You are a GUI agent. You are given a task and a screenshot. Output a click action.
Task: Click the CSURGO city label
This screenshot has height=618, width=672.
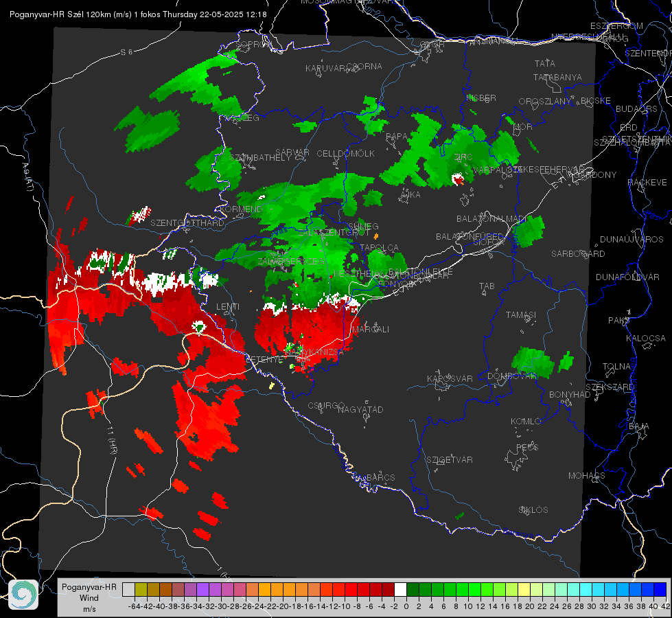coord(326,406)
